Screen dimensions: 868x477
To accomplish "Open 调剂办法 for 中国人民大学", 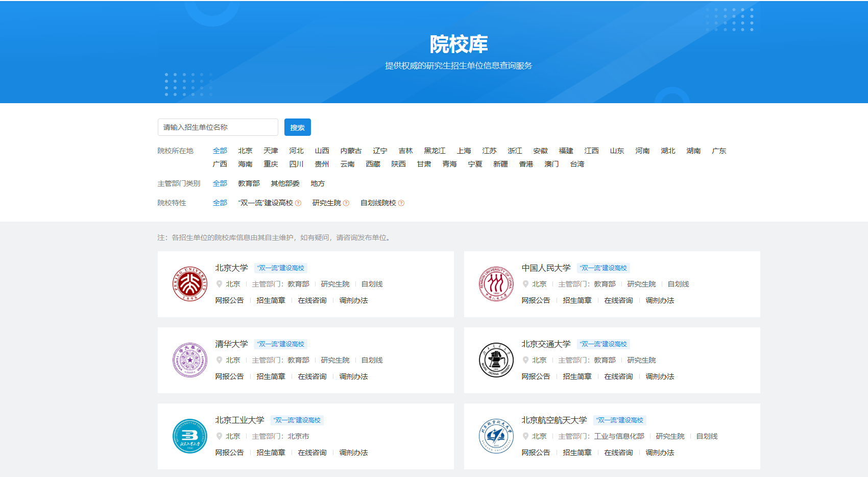I will [x=660, y=300].
